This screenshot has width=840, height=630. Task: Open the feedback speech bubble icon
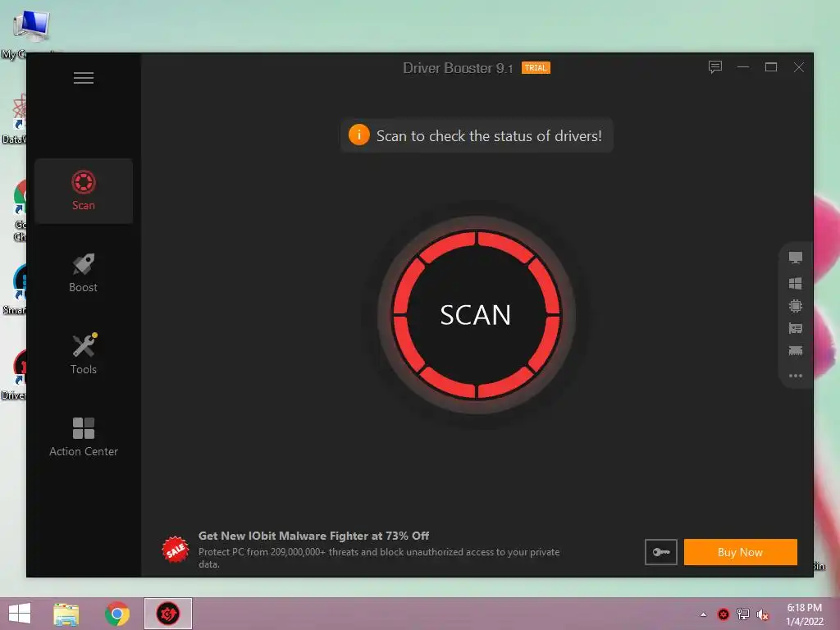pos(715,67)
